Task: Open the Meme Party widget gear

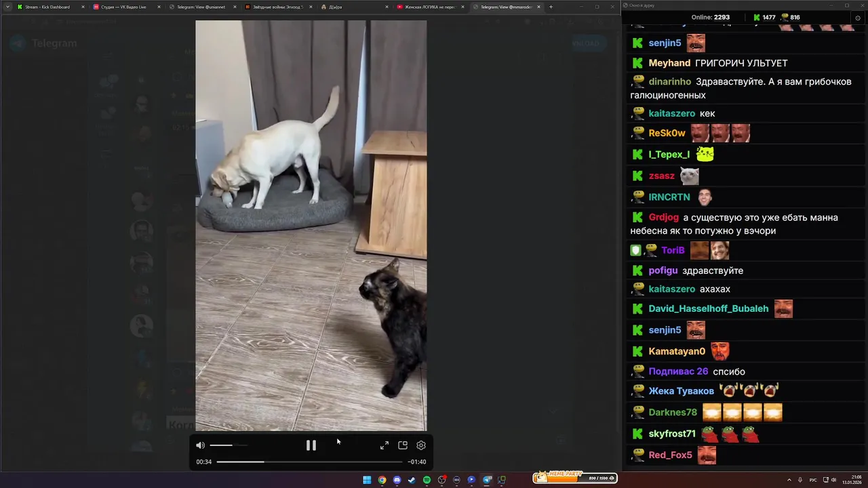Action: (612, 479)
